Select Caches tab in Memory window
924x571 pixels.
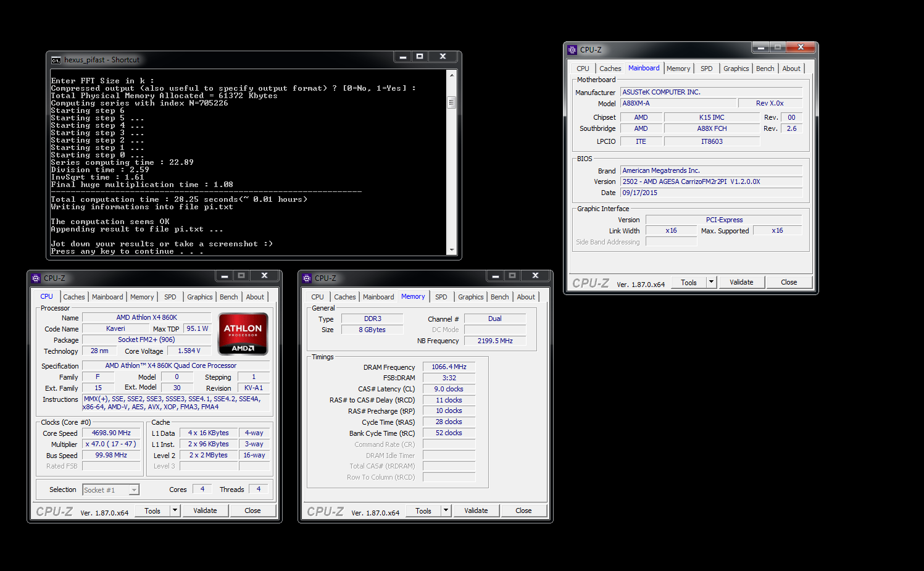pyautogui.click(x=345, y=297)
